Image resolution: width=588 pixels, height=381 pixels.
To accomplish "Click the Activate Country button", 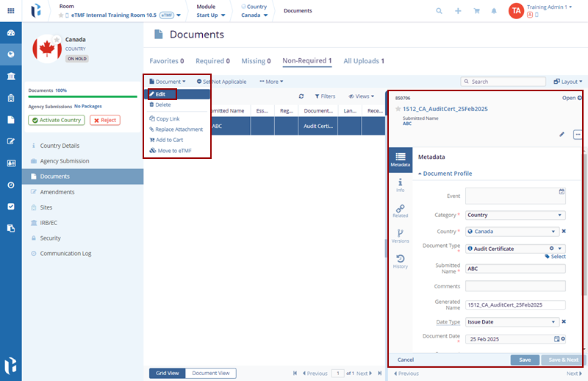I will coord(57,120).
